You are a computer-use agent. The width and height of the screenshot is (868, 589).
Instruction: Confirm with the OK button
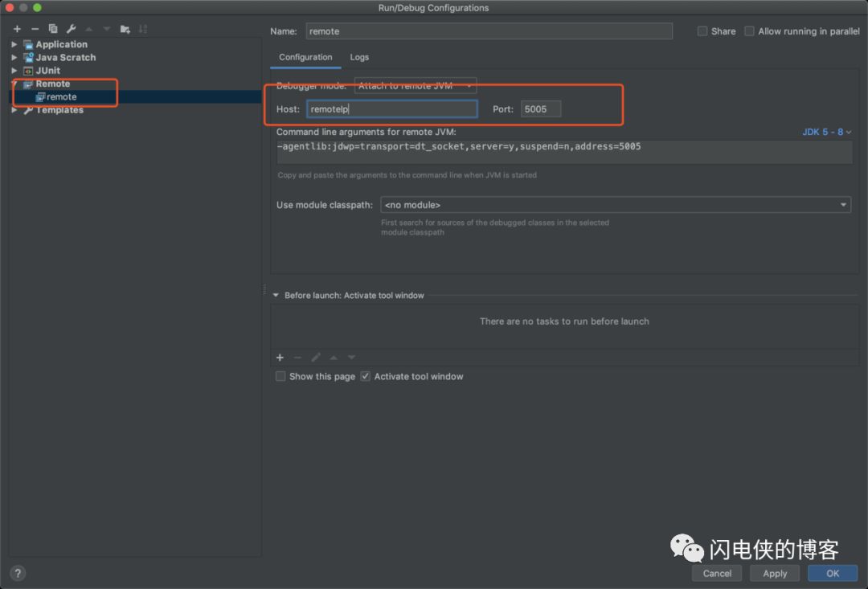833,574
